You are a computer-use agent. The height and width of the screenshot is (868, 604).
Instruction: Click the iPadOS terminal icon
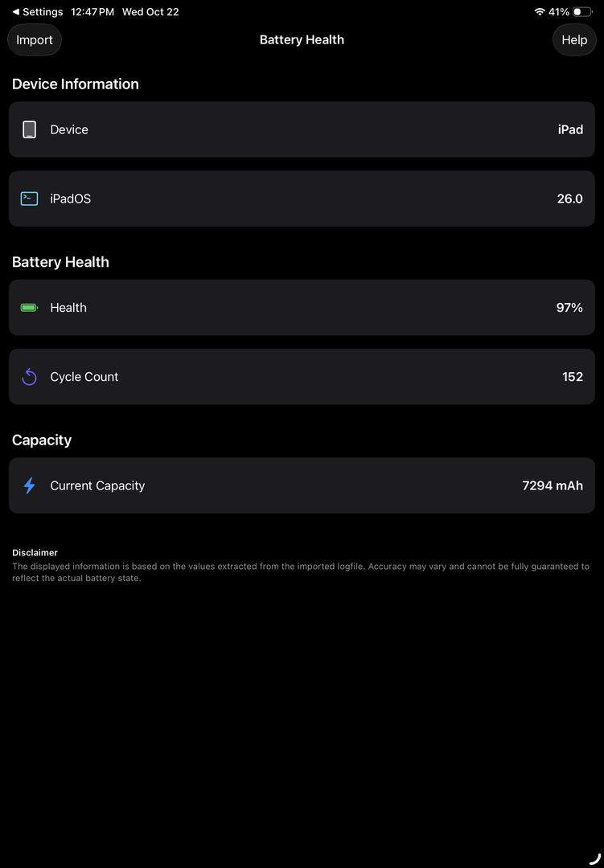tap(30, 199)
